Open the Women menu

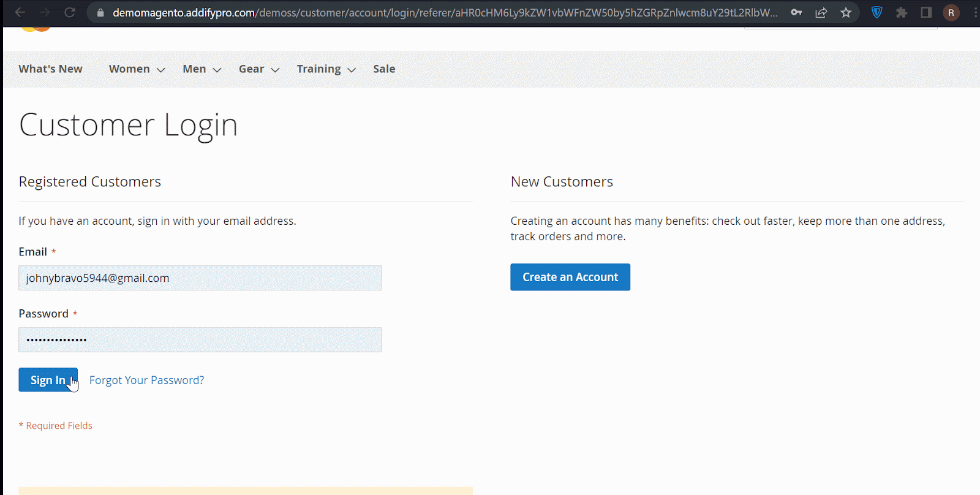[129, 69]
